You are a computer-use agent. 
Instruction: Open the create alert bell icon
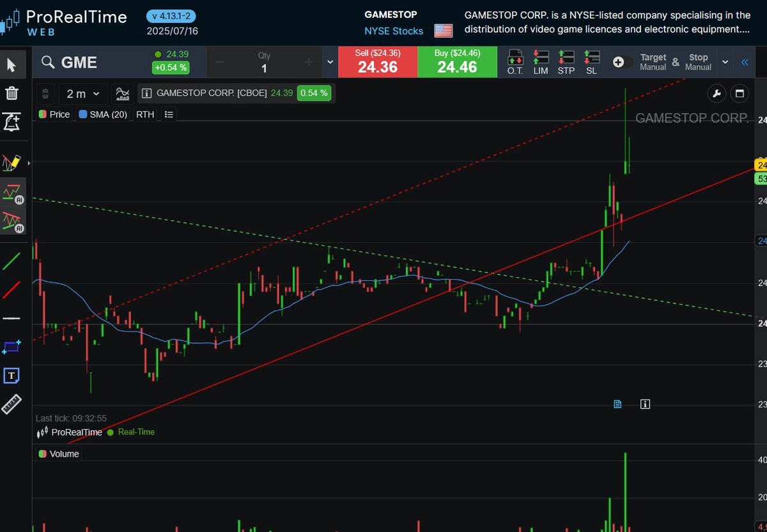coord(12,122)
